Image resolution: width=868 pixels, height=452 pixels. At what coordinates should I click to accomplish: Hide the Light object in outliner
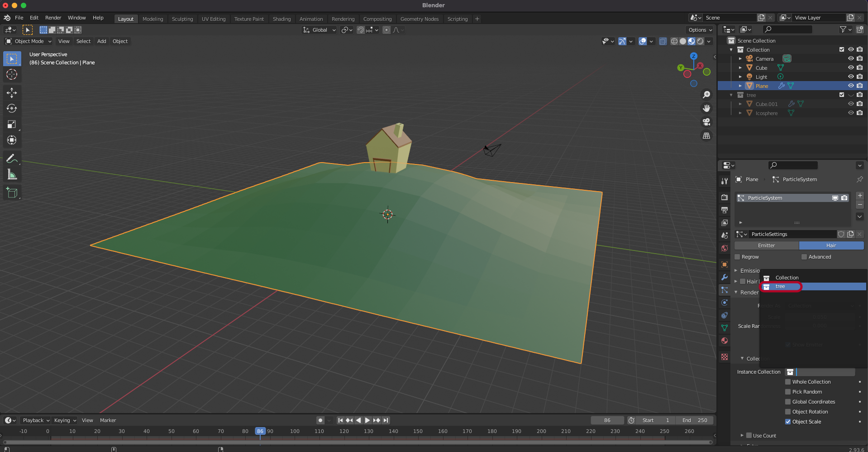(x=851, y=77)
